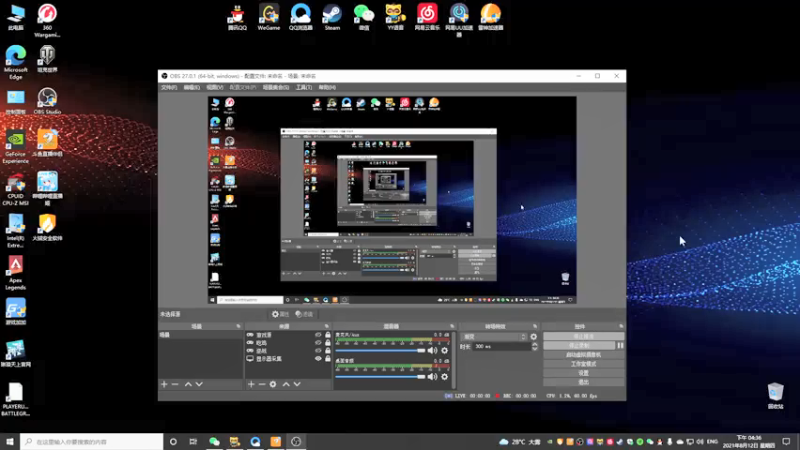The width and height of the screenshot is (800, 450).
Task: Pop out the 来源 dock via header icon
Action: point(327,326)
